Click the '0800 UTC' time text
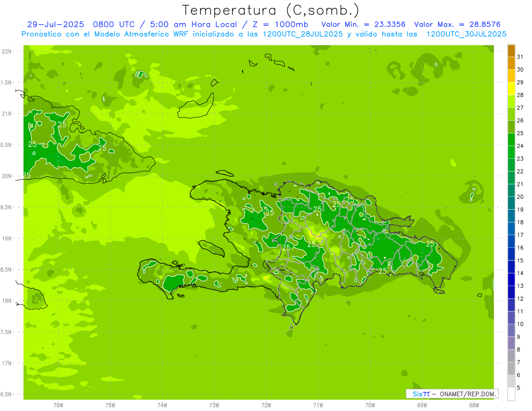Screen dimensions: 532x411 115,25
